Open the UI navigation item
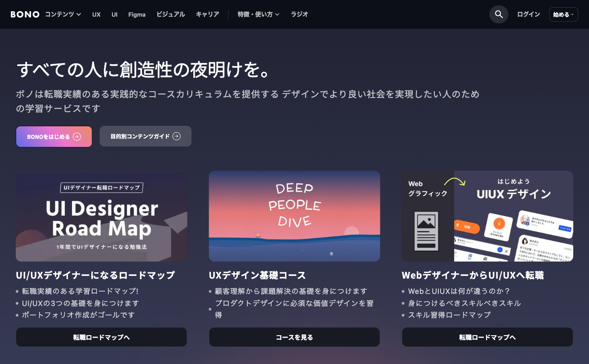This screenshot has height=364, width=589. click(115, 14)
